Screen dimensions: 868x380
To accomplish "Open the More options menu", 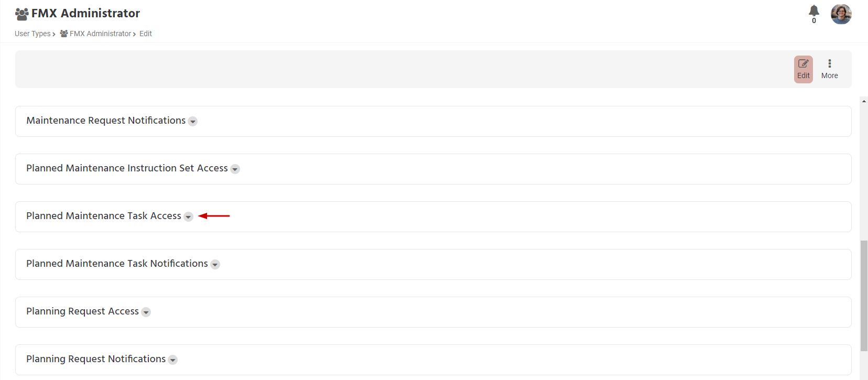I will [x=829, y=69].
